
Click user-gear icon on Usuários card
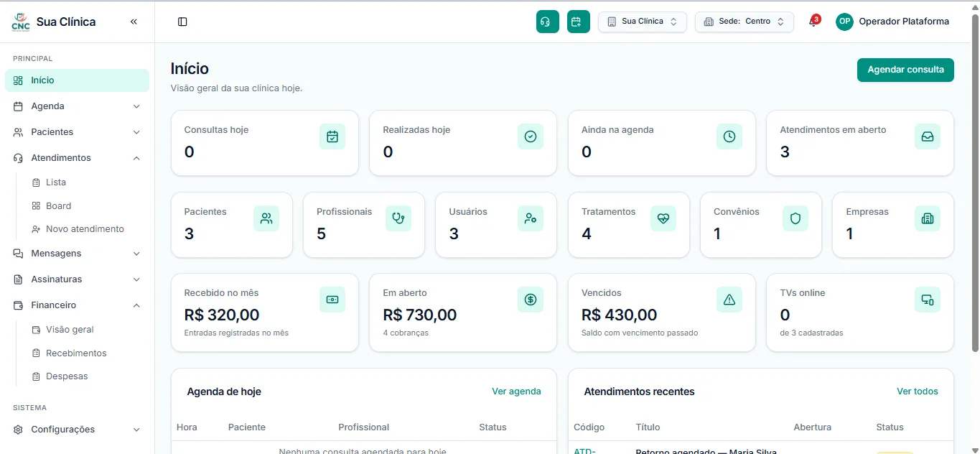pos(531,218)
